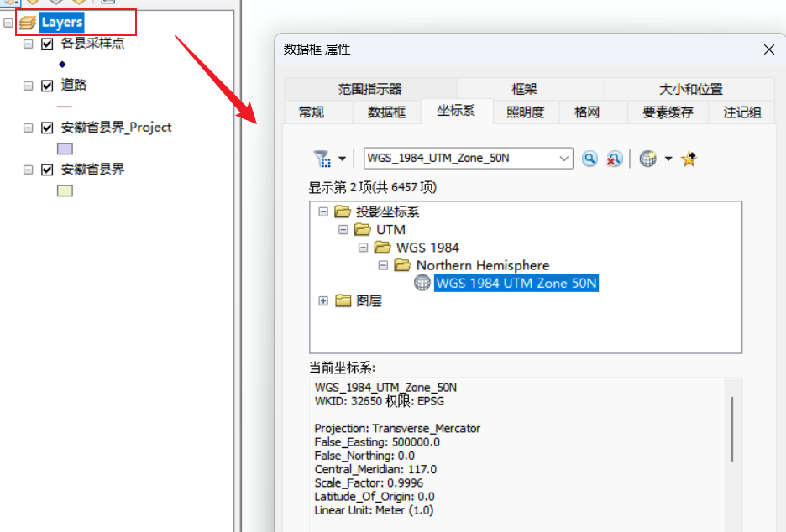Select the 安徽省县界 layer name

click(x=92, y=170)
